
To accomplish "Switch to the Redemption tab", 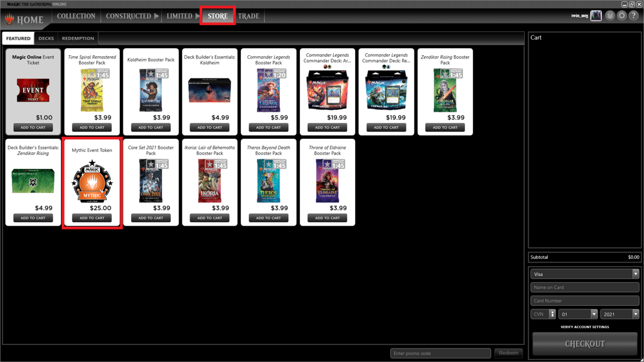I will coord(78,39).
